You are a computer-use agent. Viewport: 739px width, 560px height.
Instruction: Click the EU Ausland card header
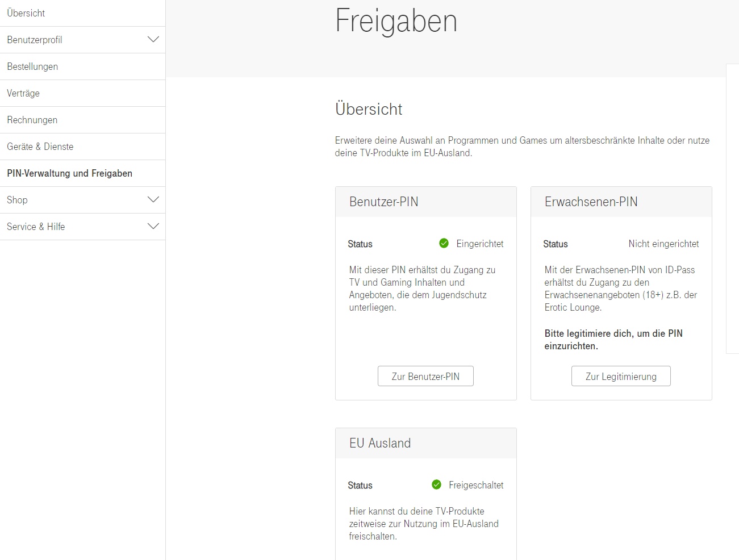coord(380,443)
